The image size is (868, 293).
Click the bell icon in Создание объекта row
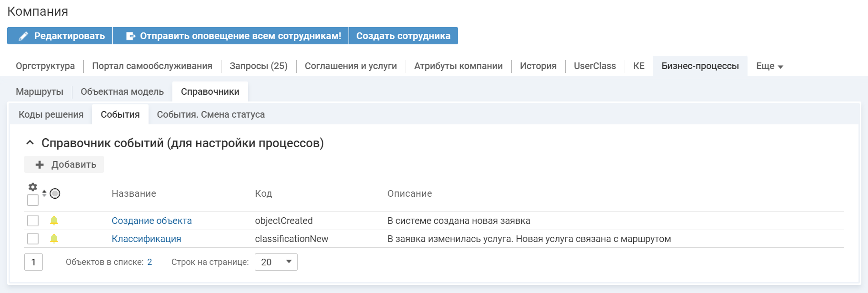pos(54,221)
